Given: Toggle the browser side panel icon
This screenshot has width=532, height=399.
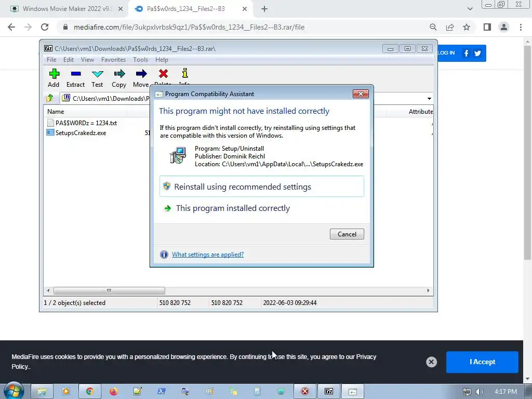Looking at the screenshot, I should pyautogui.click(x=487, y=27).
